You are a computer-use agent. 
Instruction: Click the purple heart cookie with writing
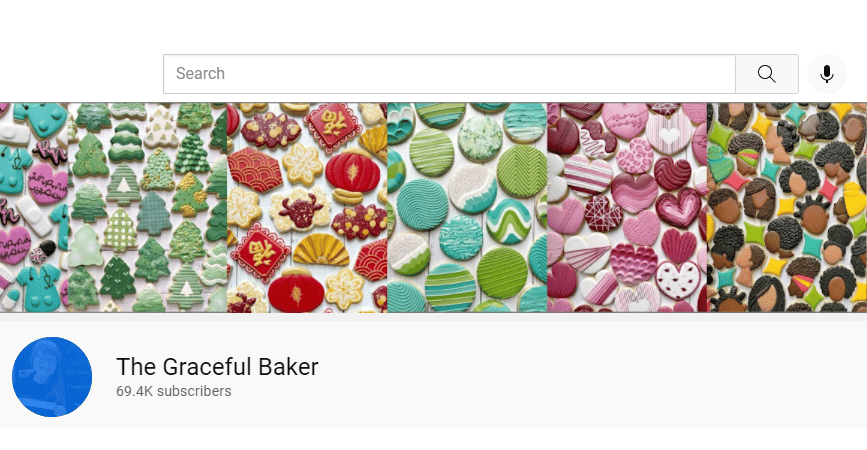[48, 184]
